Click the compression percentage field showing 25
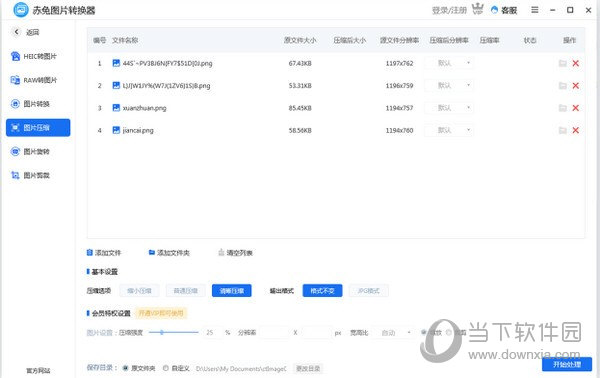600x378 pixels. pos(212,333)
